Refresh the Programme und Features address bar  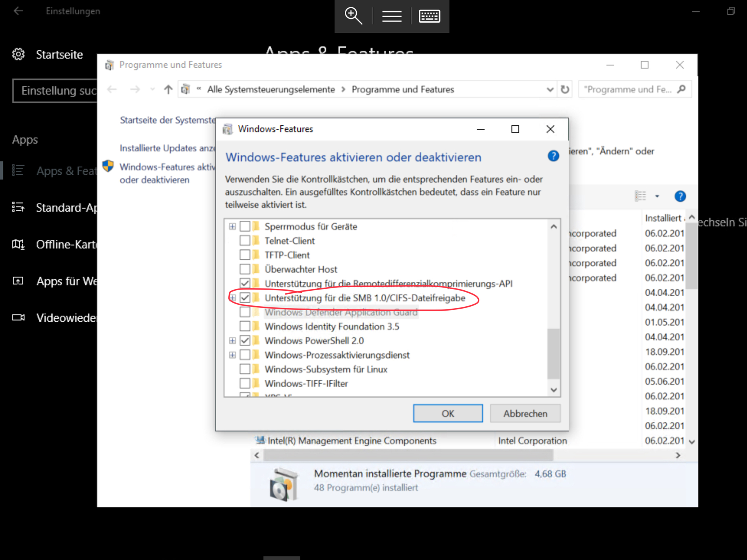[x=565, y=90]
